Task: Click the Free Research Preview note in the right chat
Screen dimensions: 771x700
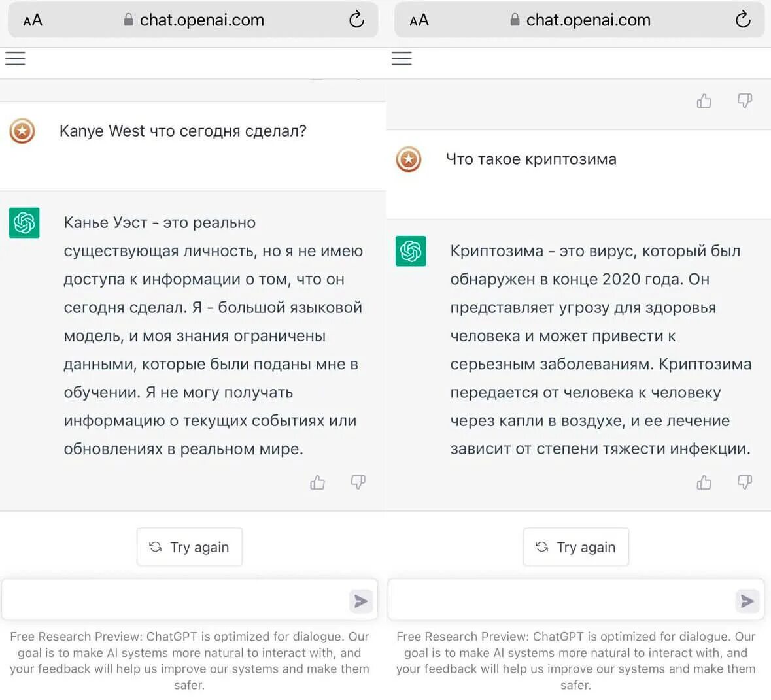Action: click(x=575, y=660)
